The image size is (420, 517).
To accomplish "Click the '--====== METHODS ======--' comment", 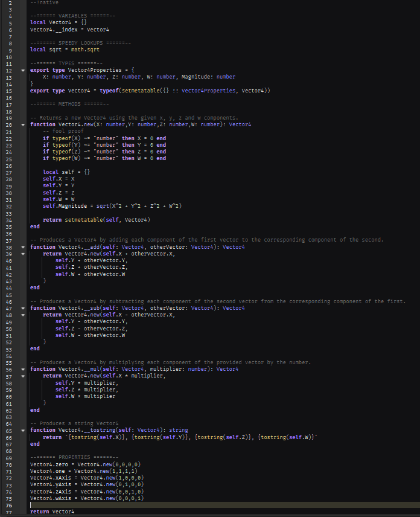I will tap(69, 104).
